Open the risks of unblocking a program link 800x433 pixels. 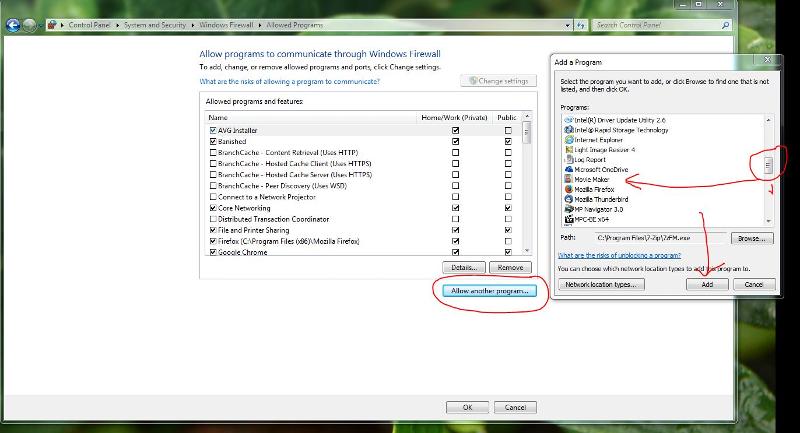619,255
